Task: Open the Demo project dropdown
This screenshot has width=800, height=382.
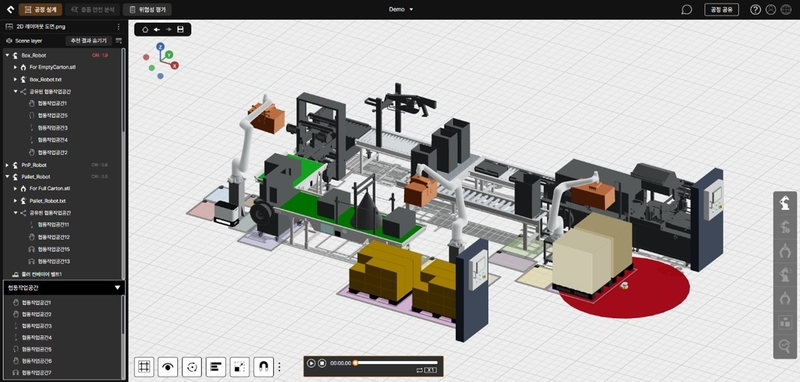Action: [401, 9]
